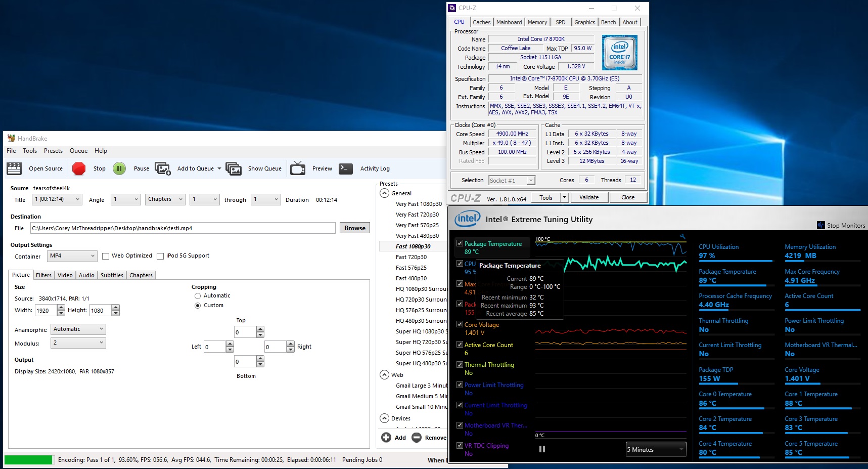Click the CPU-Z title bar icon
Screen dimensions: 868x469
[452, 8]
